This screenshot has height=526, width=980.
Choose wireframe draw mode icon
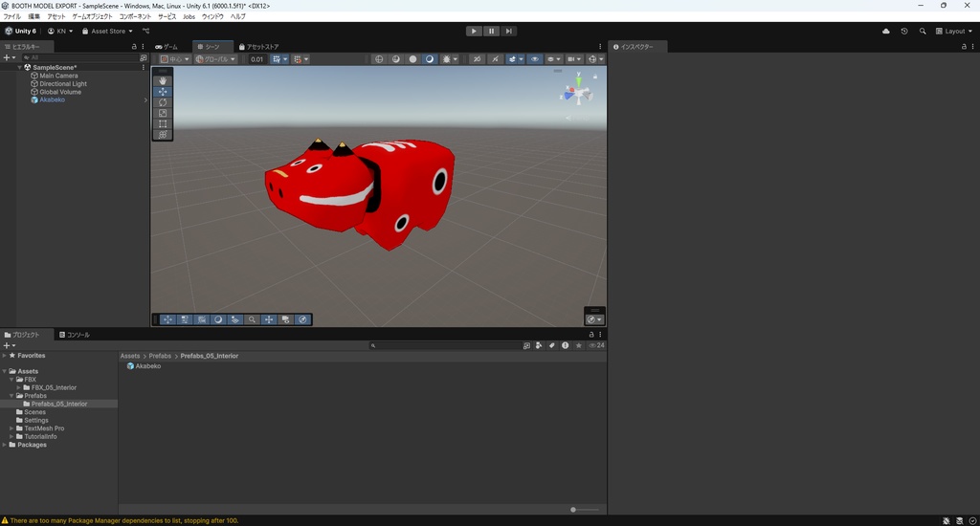[x=379, y=58]
